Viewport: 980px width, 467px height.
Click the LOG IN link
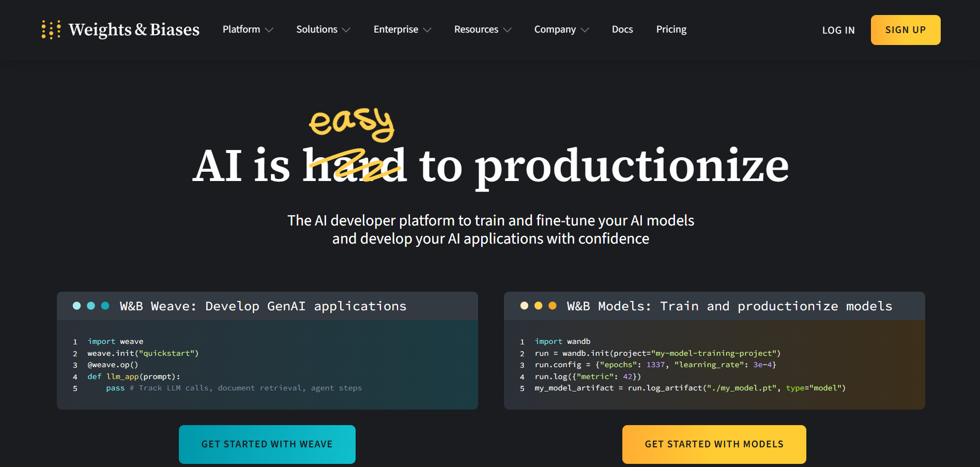point(838,31)
